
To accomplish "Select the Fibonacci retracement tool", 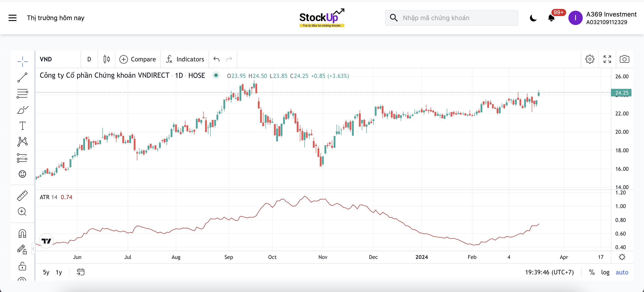I will pyautogui.click(x=23, y=94).
